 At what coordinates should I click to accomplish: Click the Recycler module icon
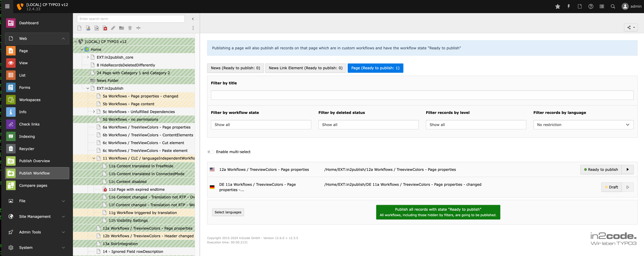tap(11, 149)
